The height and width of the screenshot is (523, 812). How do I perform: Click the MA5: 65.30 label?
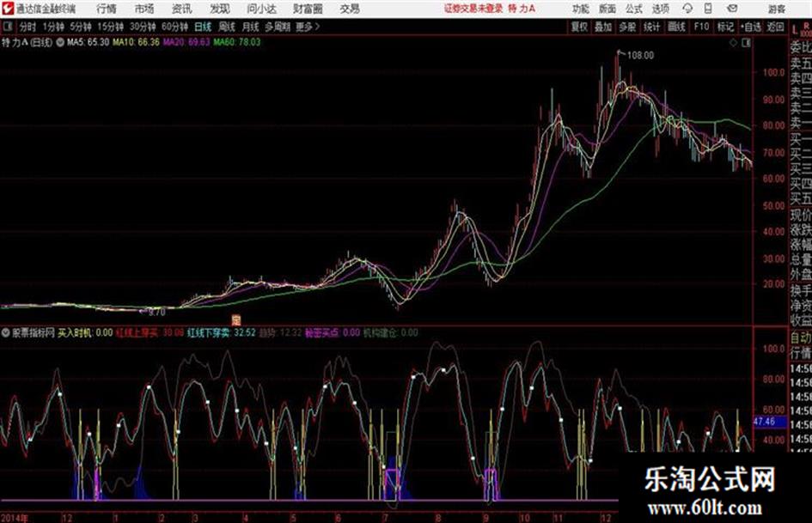pos(88,42)
